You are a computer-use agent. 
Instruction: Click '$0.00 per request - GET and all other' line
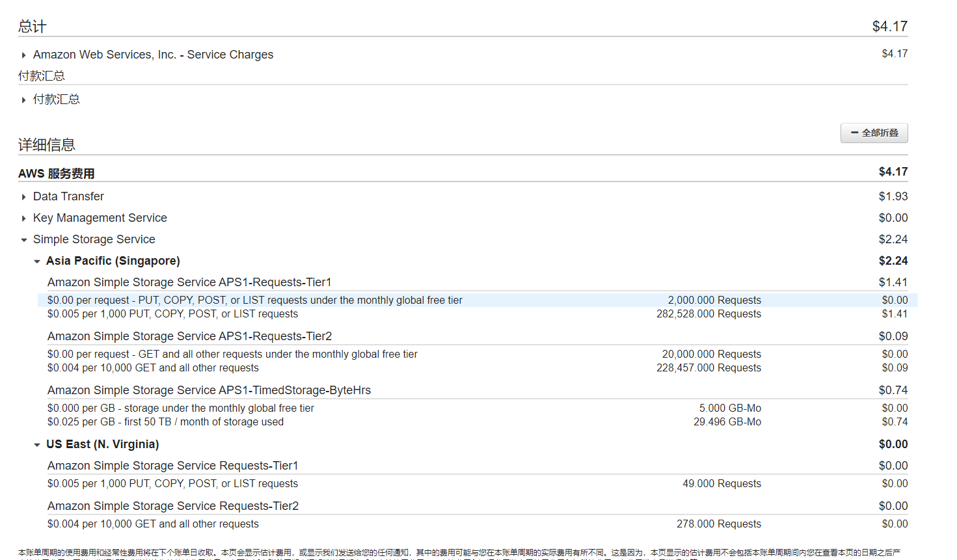(232, 354)
